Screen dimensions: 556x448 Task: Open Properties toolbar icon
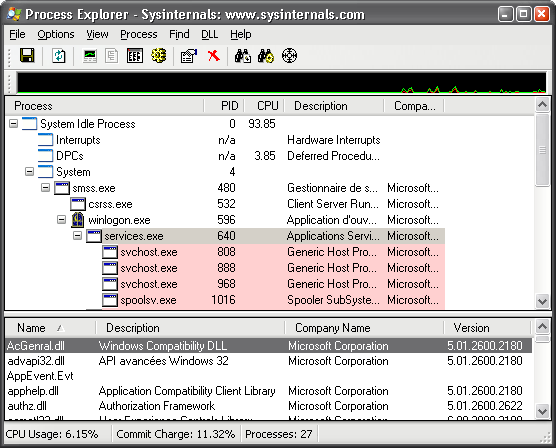coord(189,56)
